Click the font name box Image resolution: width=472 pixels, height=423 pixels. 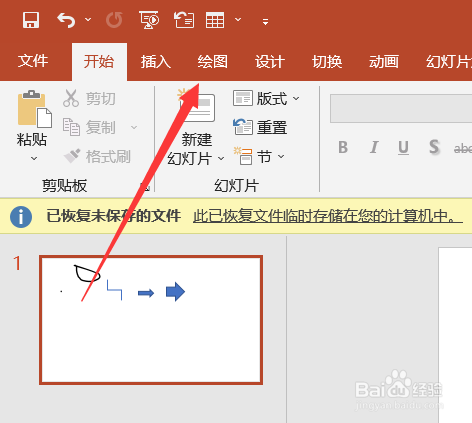[x=401, y=108]
